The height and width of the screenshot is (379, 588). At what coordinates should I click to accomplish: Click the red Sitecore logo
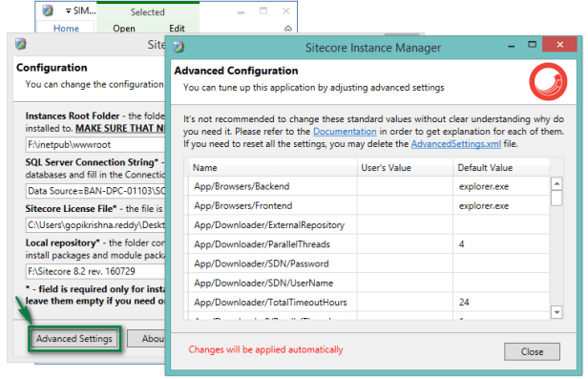[x=548, y=81]
